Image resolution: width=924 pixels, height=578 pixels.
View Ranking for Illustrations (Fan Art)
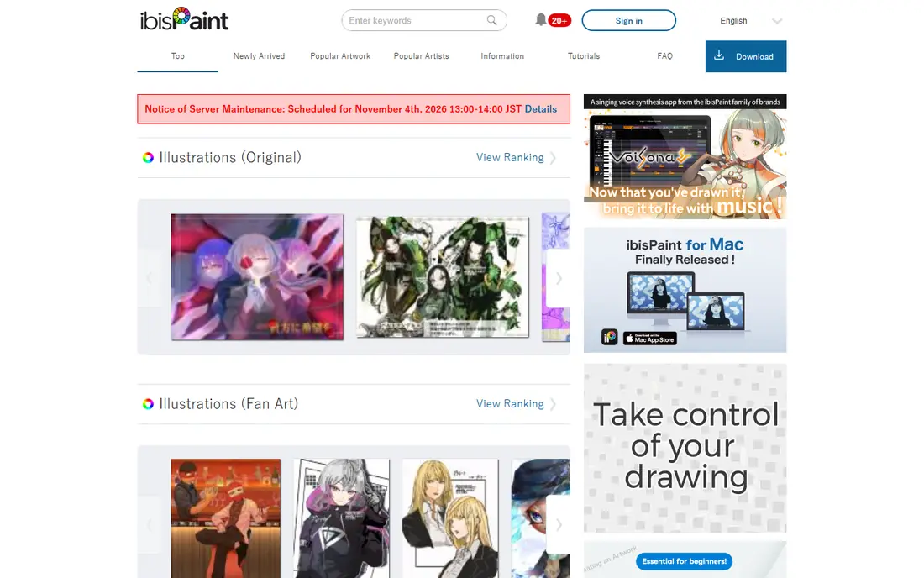click(510, 403)
